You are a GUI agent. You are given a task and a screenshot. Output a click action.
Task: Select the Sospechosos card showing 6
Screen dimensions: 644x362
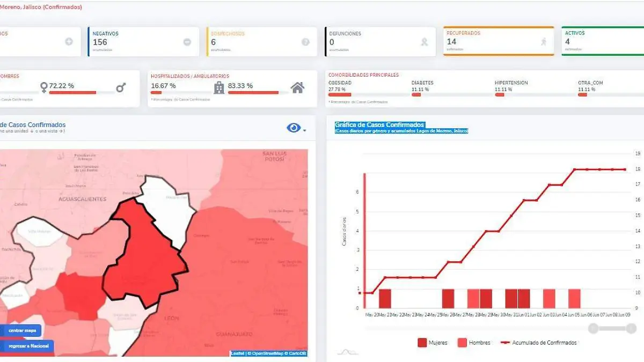coord(262,42)
